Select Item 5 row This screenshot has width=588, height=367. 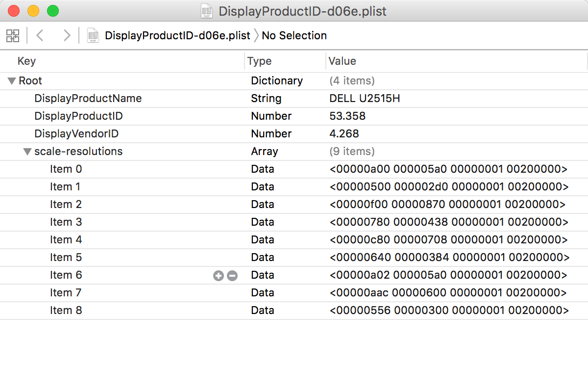(294, 258)
